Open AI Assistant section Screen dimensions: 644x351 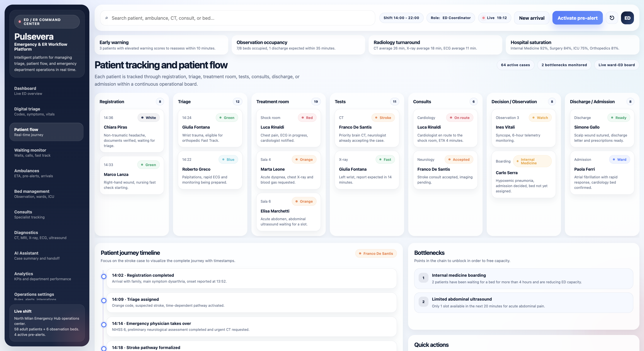tap(46, 255)
